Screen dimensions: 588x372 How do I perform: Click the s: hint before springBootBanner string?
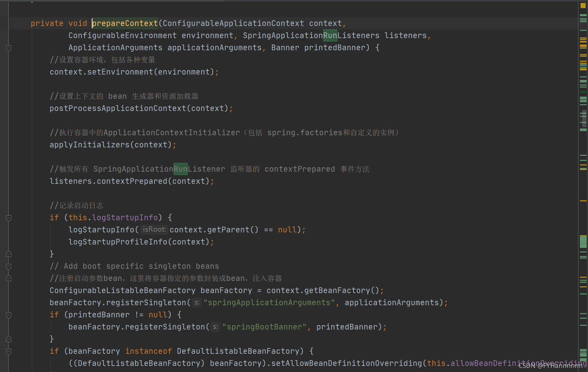pyautogui.click(x=215, y=327)
